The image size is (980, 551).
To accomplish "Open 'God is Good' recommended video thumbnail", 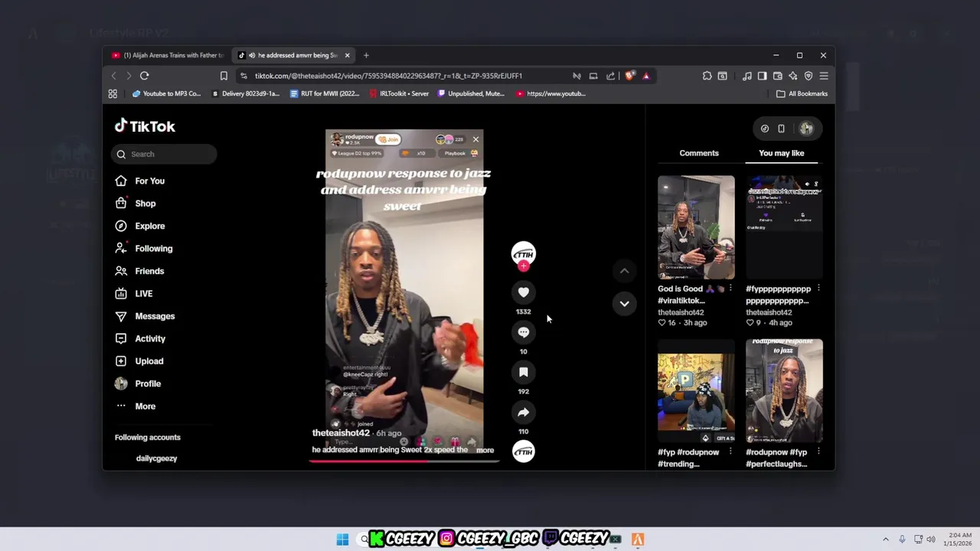I will tap(696, 227).
